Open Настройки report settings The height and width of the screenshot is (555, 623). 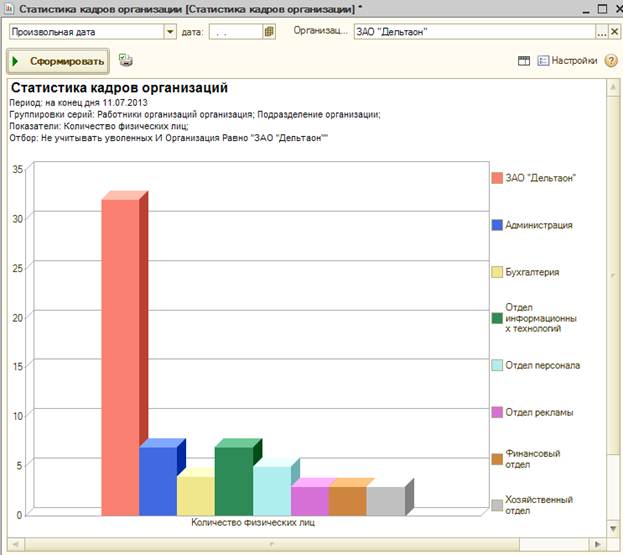pos(566,61)
